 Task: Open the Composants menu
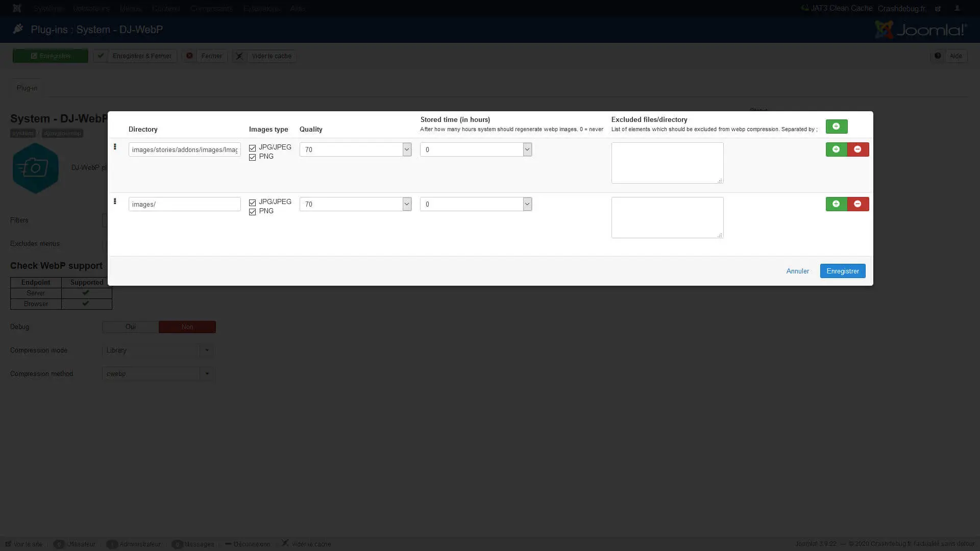[x=211, y=9]
